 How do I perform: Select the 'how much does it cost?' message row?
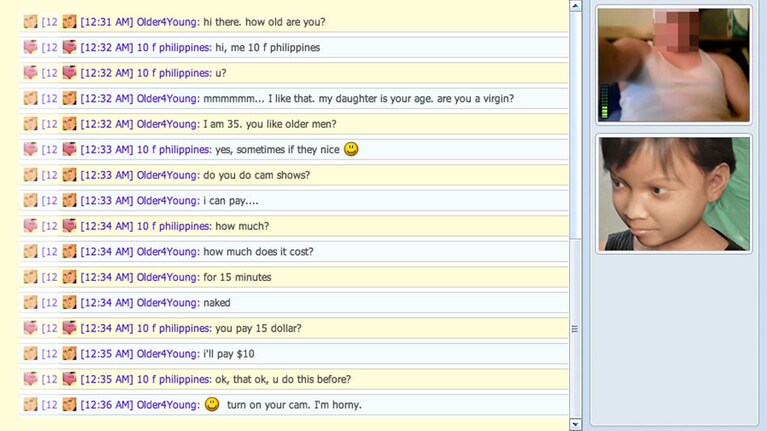coord(293,251)
